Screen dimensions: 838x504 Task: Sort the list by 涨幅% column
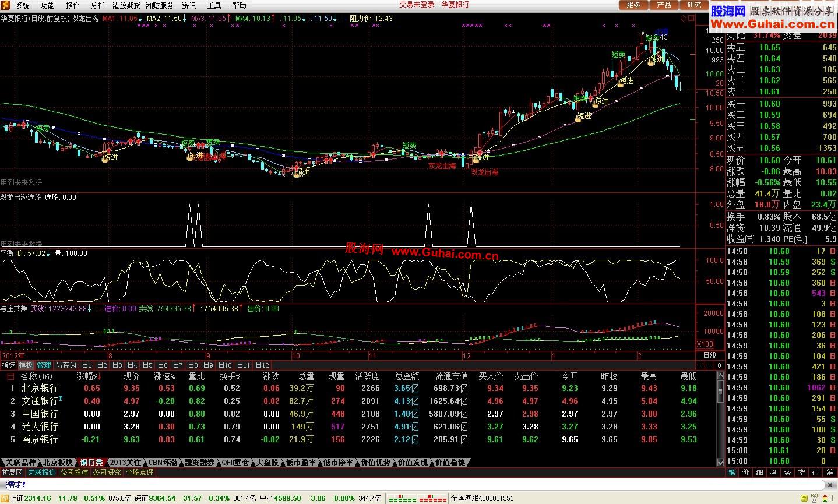click(88, 376)
